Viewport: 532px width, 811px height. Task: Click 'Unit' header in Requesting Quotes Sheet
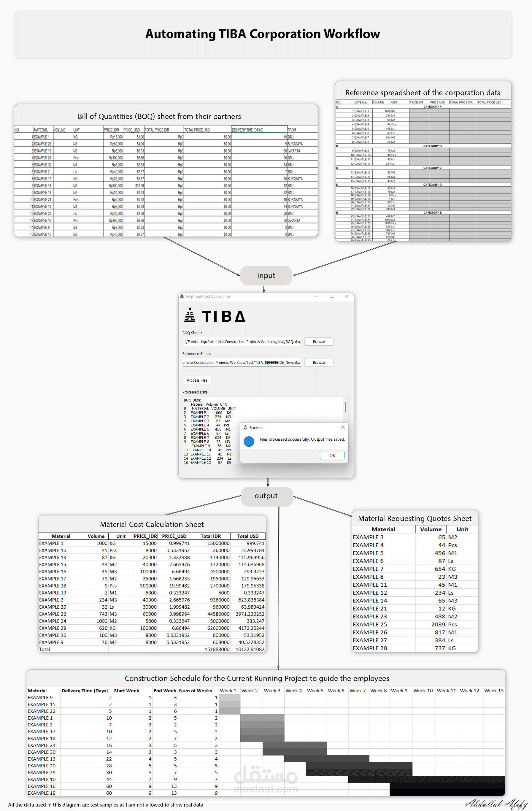463,529
